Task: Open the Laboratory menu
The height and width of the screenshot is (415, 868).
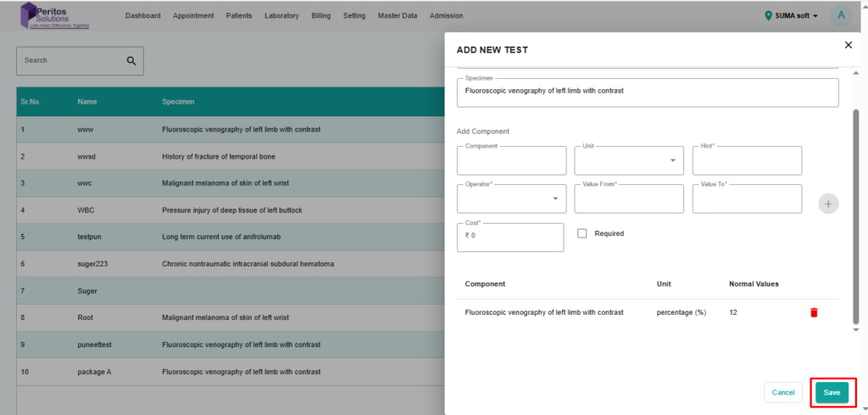Action: coord(281,15)
